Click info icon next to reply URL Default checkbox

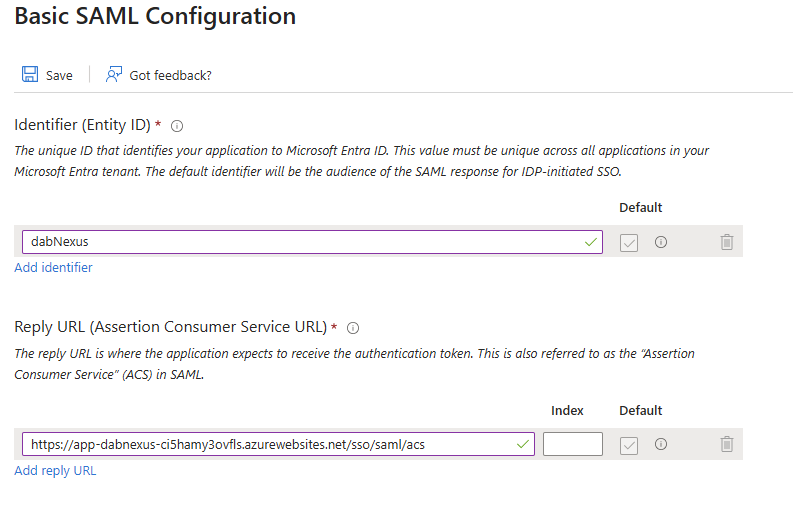[x=661, y=444]
